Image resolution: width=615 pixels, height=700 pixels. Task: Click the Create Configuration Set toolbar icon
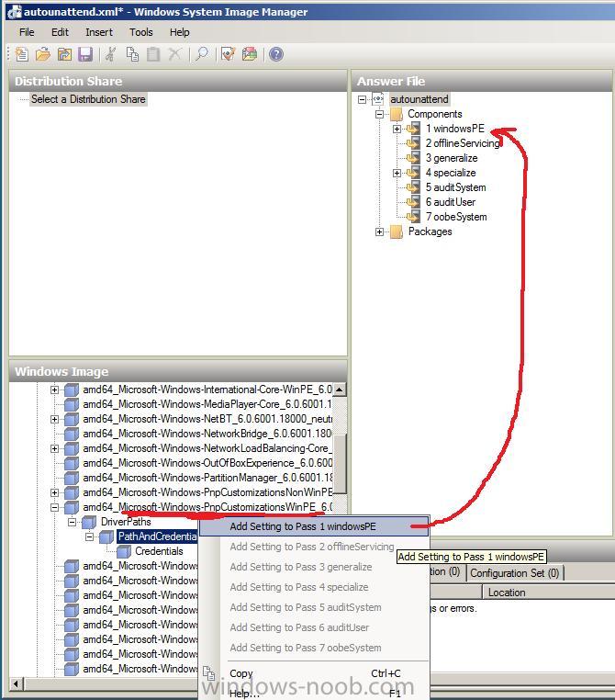[x=250, y=54]
